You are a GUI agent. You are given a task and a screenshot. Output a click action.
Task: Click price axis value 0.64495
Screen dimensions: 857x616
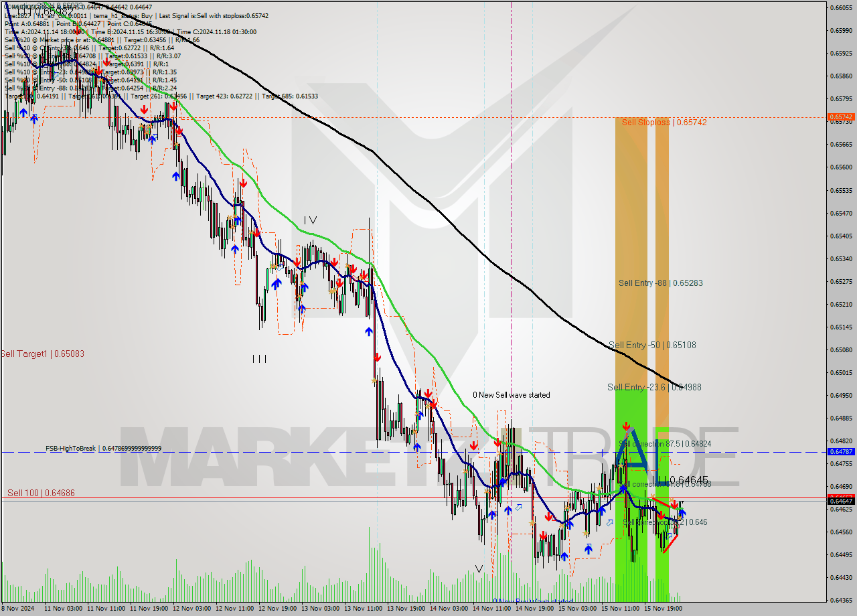[842, 554]
